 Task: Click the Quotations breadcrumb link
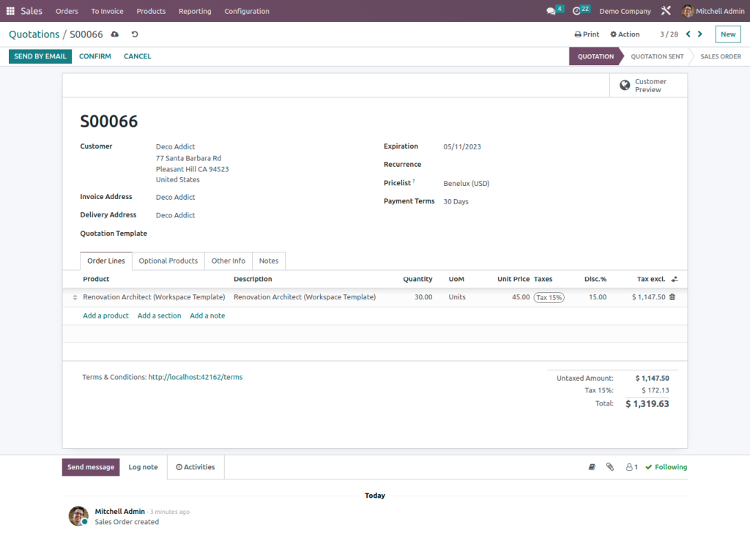[x=34, y=34]
